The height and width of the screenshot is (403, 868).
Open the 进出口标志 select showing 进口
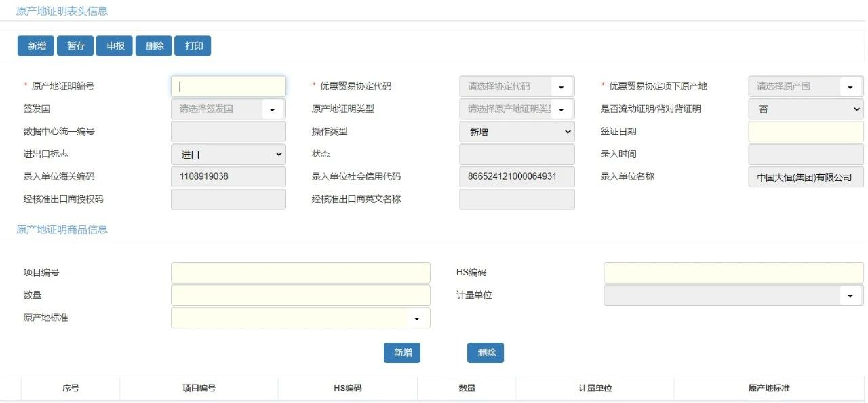(x=229, y=154)
